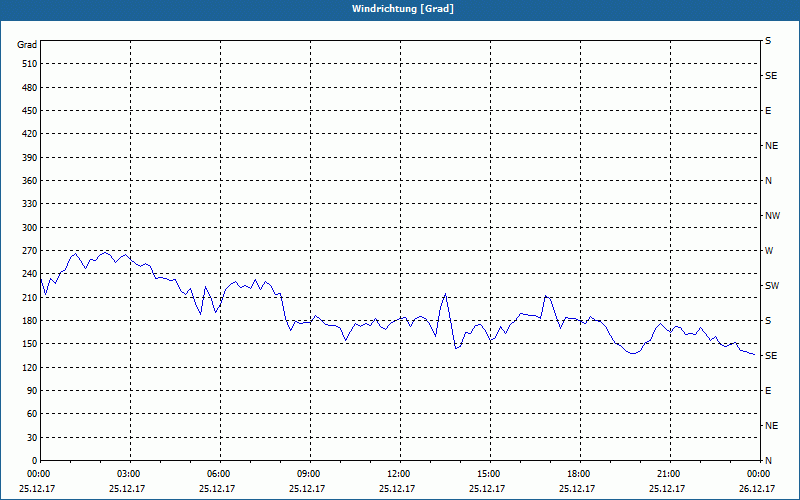Select the SE compass label level with 480
Image resolution: width=800 pixels, height=500 pixels.
tap(771, 76)
